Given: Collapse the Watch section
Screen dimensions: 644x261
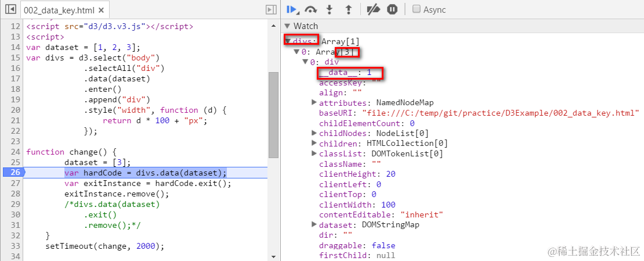Looking at the screenshot, I should point(288,26).
